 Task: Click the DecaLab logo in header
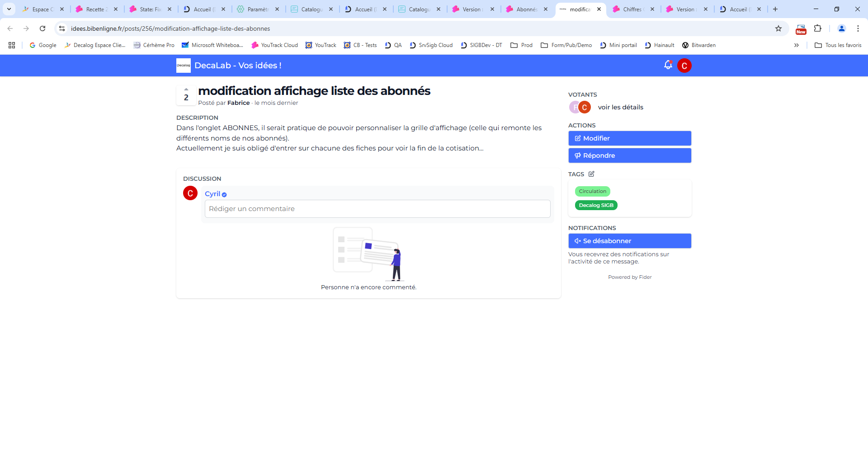pos(183,66)
